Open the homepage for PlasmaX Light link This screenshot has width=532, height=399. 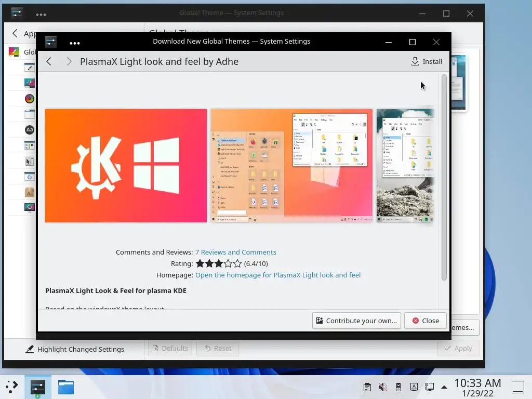point(278,275)
